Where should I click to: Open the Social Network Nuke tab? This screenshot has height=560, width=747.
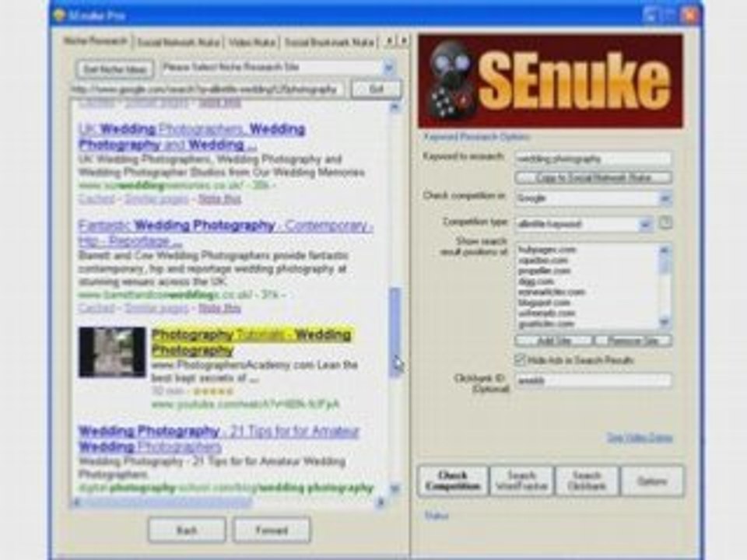click(x=178, y=42)
